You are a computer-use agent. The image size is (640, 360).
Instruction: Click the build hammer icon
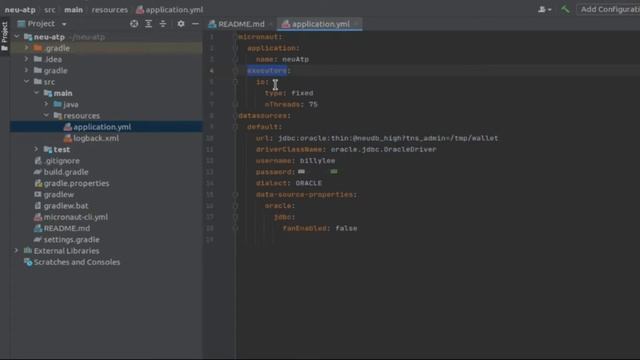pos(565,9)
